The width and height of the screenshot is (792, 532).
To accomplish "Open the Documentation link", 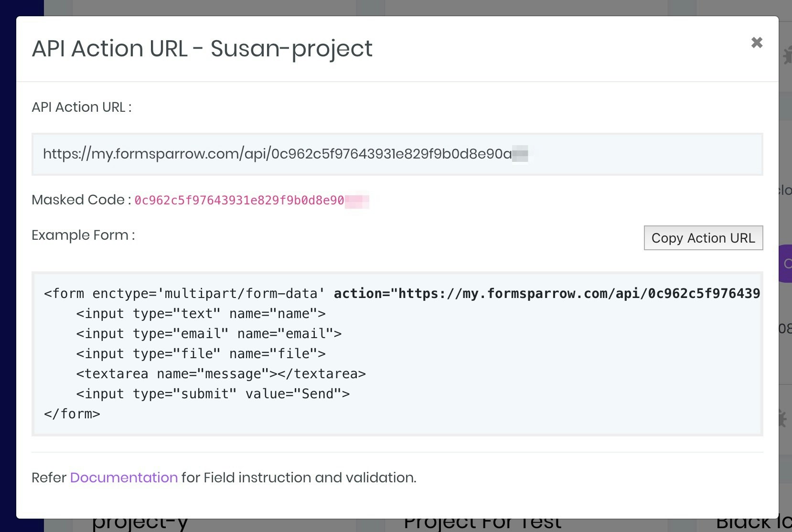I will [124, 478].
